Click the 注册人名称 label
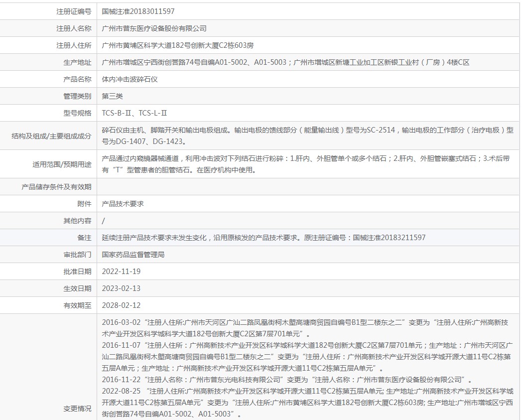The height and width of the screenshot is (420, 522). (74, 28)
